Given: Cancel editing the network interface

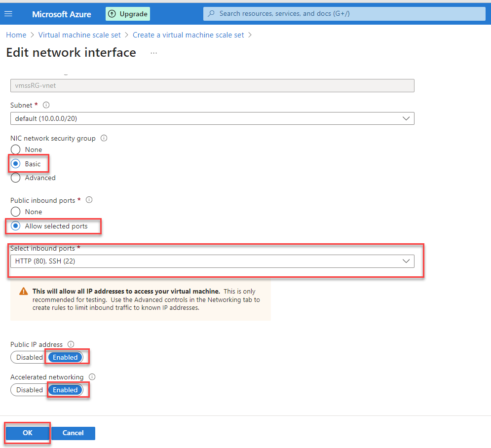Looking at the screenshot, I should 73,433.
